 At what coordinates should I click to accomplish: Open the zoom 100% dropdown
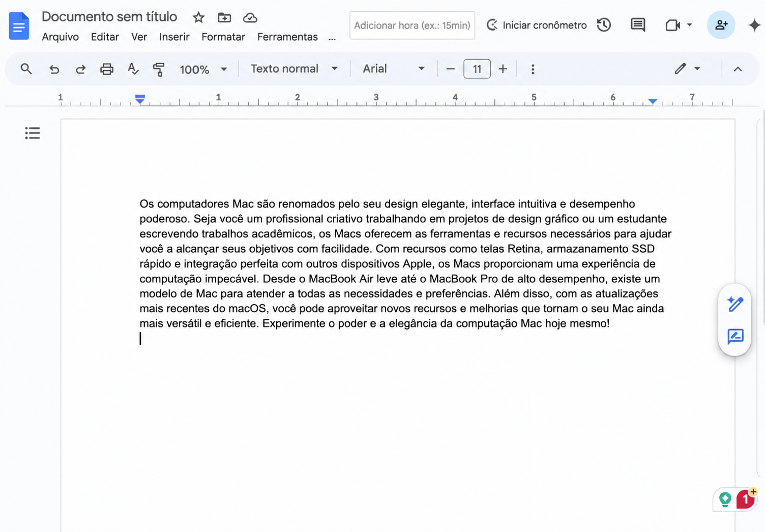[203, 69]
